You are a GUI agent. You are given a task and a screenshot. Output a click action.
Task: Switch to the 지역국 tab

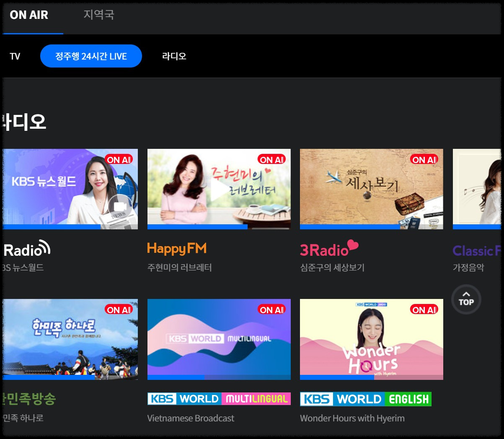click(x=99, y=15)
